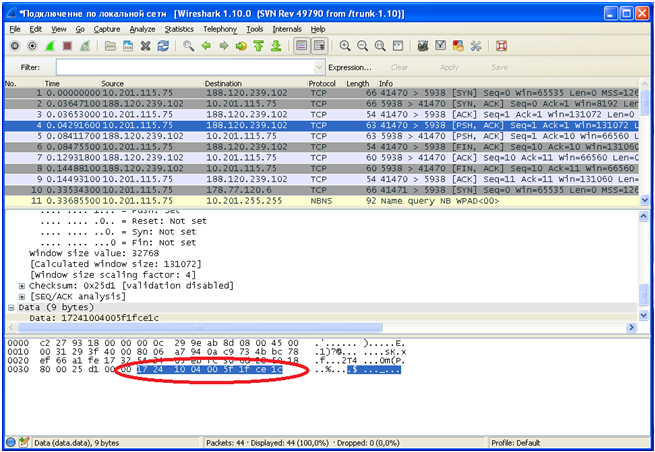Reset zoom to normal size 1:1

point(380,46)
